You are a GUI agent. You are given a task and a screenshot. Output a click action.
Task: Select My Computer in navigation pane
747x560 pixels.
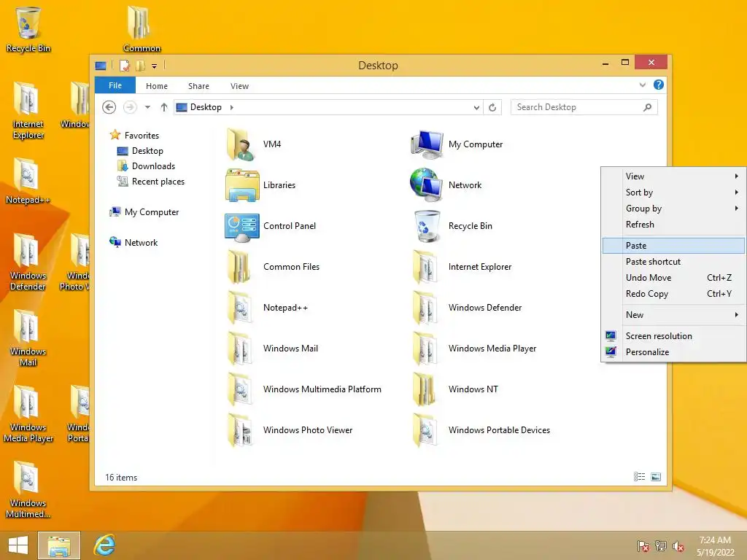coord(144,212)
